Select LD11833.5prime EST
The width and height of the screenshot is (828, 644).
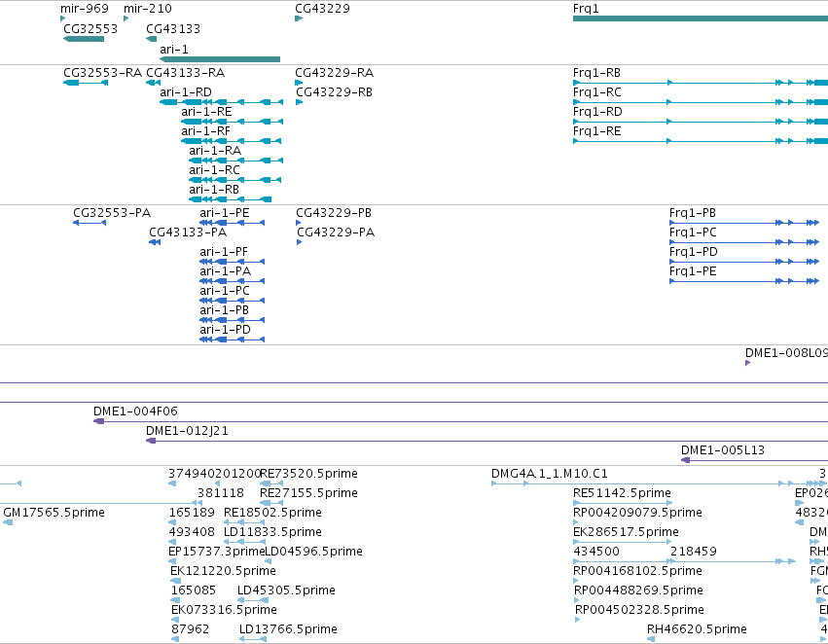244,542
